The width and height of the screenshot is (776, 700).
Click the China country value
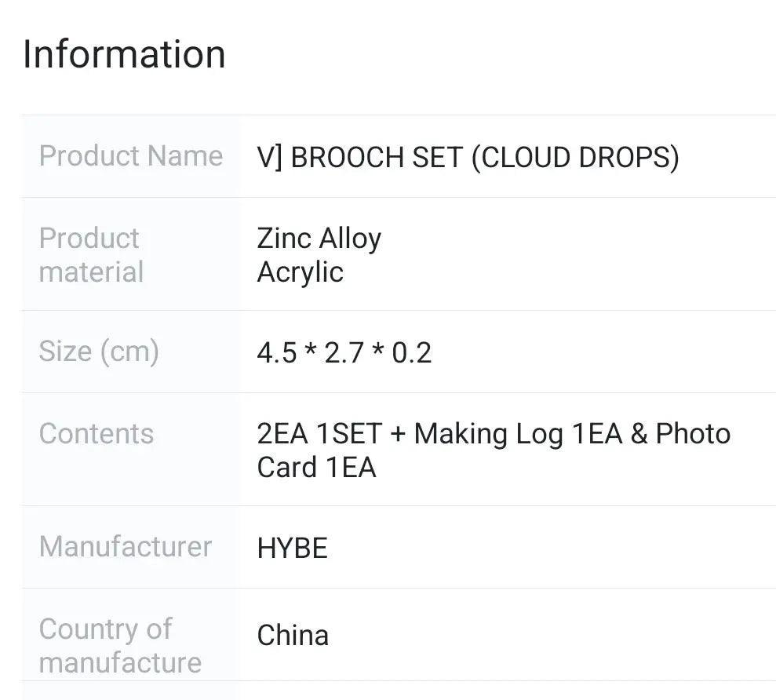[x=293, y=635]
